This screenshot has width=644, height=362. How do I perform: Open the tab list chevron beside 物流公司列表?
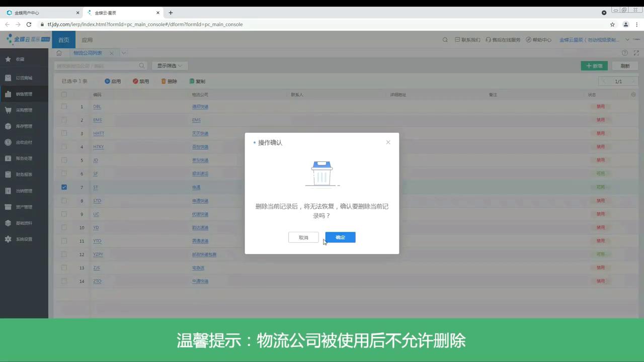click(x=124, y=52)
